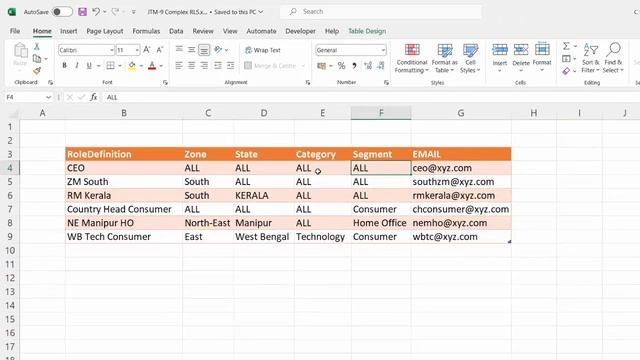640x360 pixels.
Task: Open the Developer tab
Action: pos(300,31)
